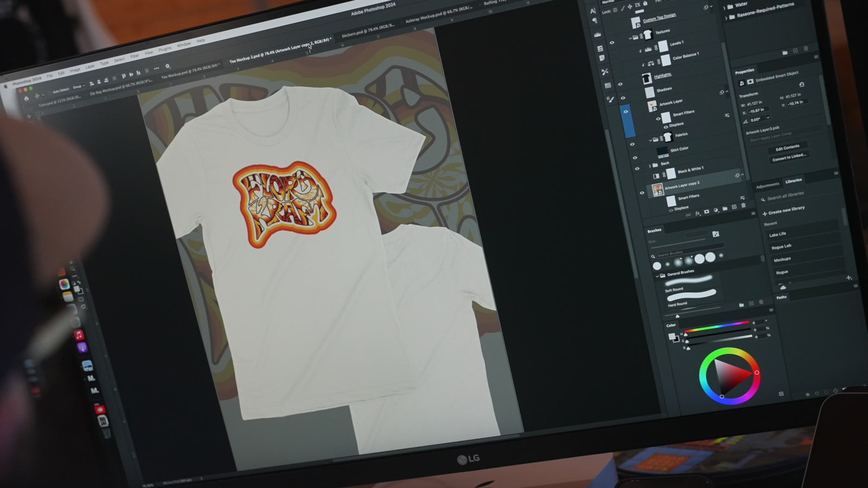Open the three-dots more align options
868x488 pixels.
pos(156,69)
